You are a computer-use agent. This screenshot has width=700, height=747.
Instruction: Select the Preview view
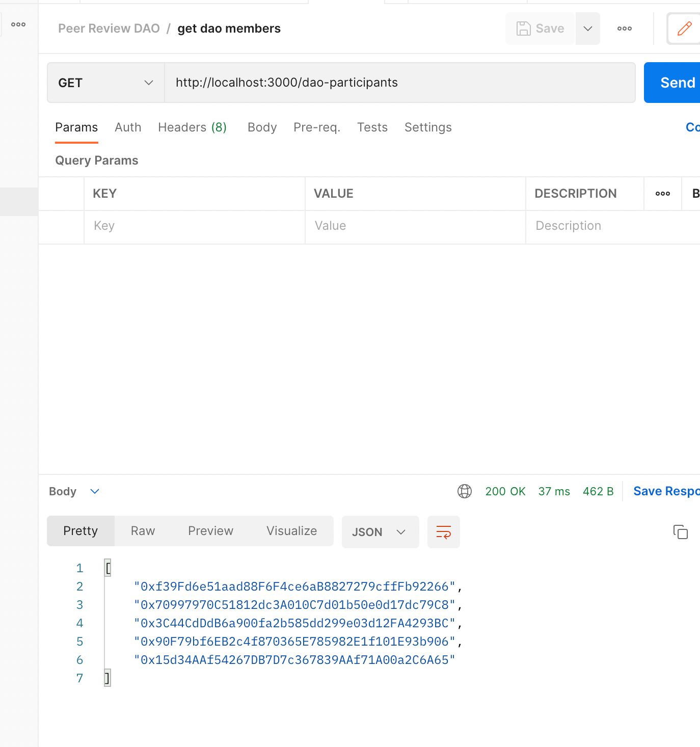click(x=210, y=531)
